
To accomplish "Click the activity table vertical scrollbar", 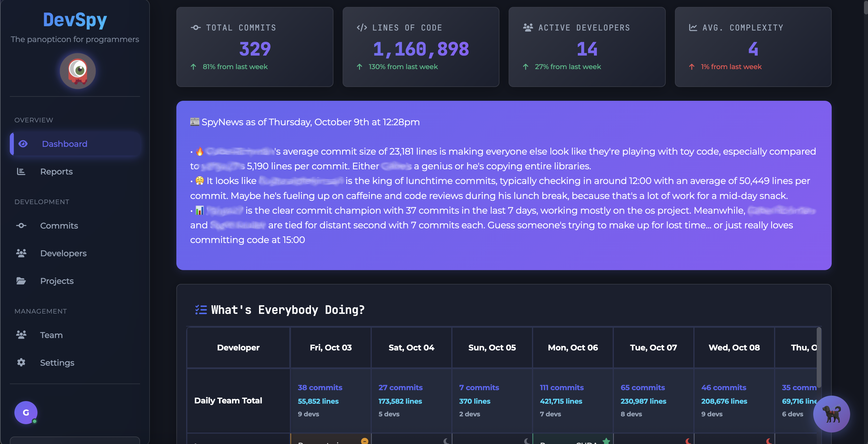I will (x=818, y=358).
